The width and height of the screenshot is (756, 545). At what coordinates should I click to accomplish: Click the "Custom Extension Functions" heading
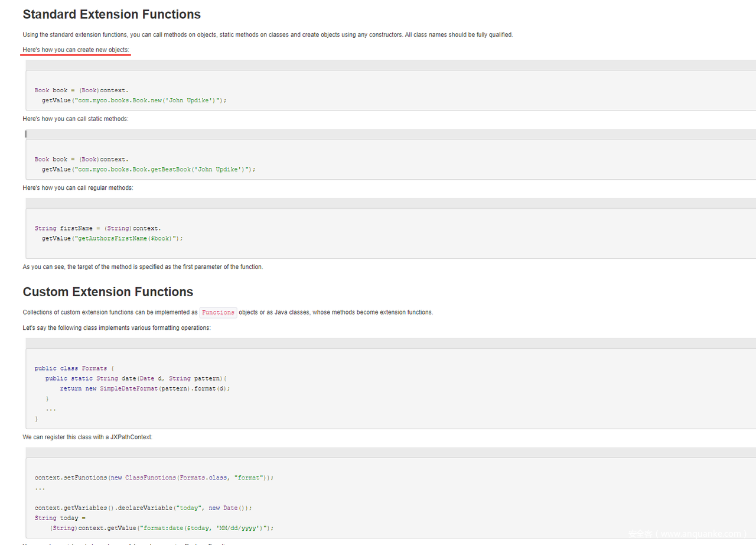coord(107,292)
